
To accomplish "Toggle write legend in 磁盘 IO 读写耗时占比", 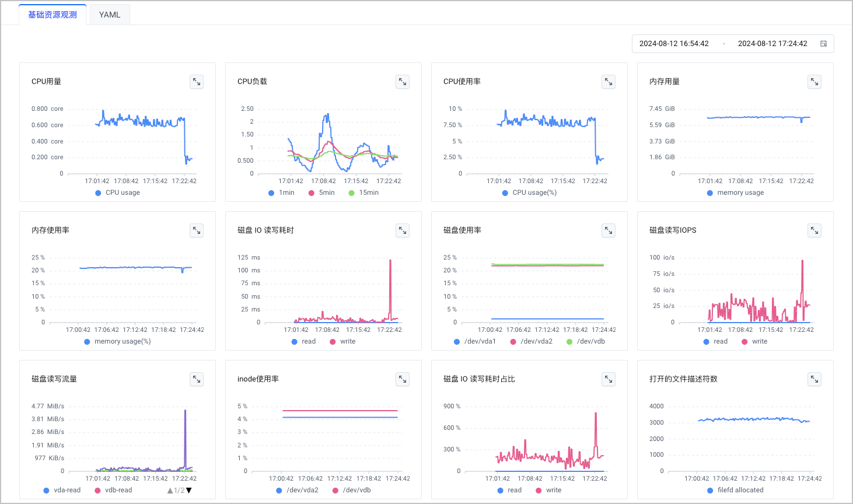I will point(548,490).
